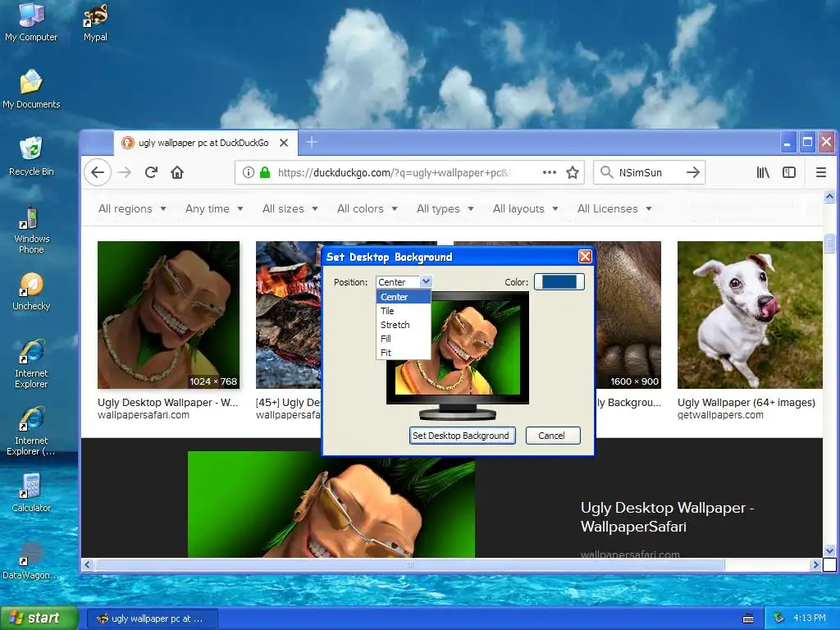This screenshot has width=840, height=630.
Task: Go back with browser back arrow
Action: pos(98,172)
